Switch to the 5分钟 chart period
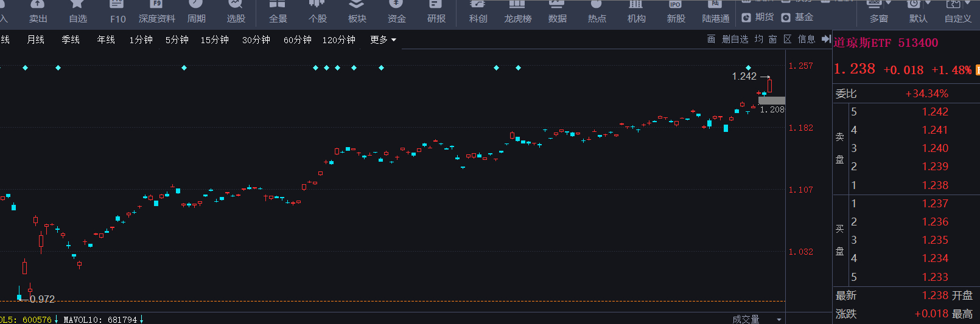 click(177, 40)
